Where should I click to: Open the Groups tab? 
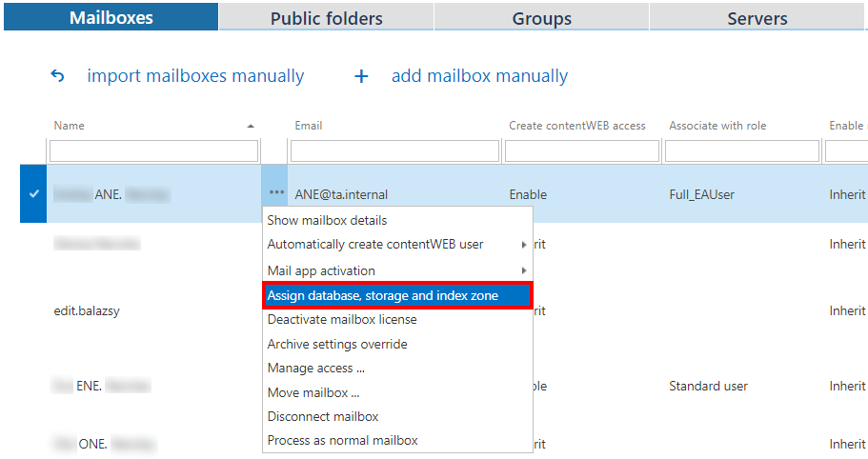pos(541,18)
